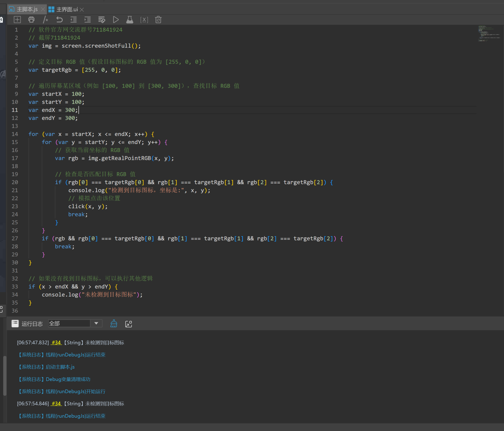Click 'var startX = 100;' line
504x431 pixels.
click(56, 94)
